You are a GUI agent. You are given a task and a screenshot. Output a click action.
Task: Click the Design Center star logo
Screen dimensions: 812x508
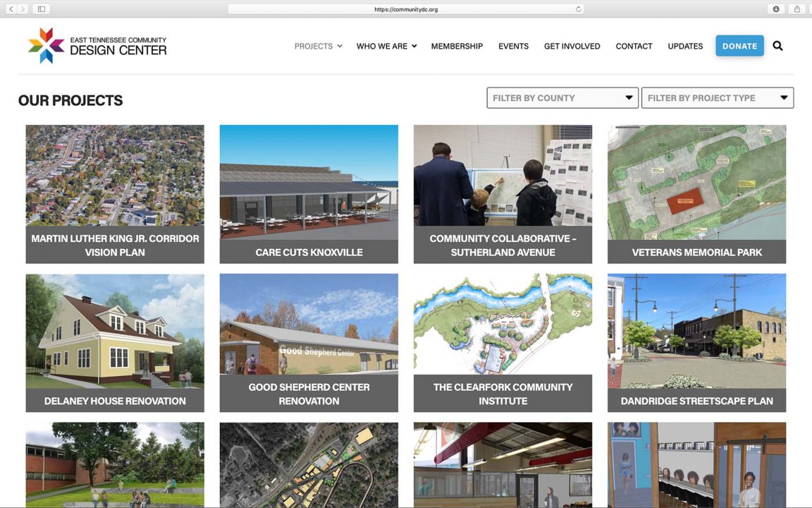click(x=46, y=46)
